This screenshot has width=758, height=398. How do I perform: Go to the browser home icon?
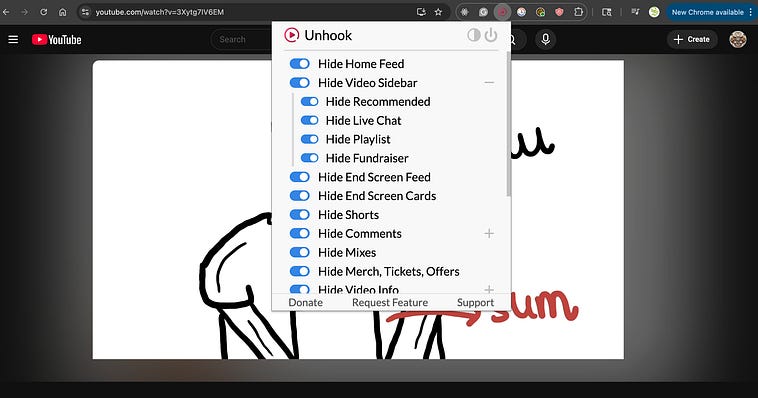62,12
